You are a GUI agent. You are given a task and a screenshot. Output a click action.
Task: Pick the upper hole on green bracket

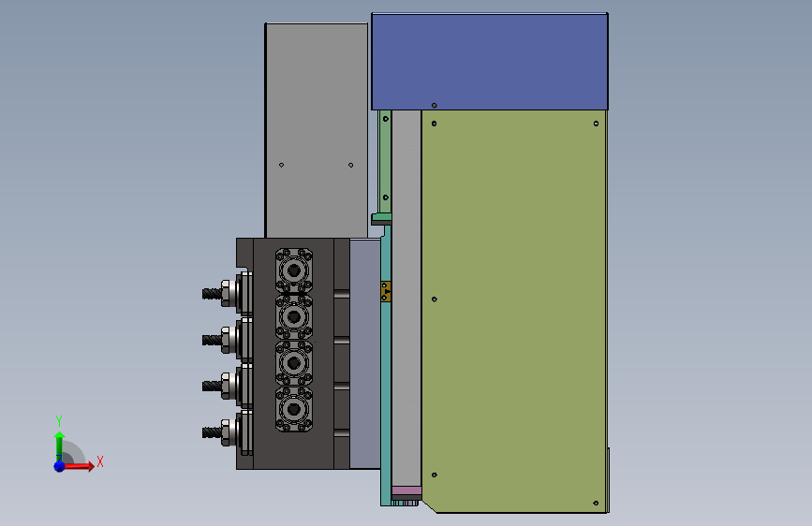[x=385, y=119]
